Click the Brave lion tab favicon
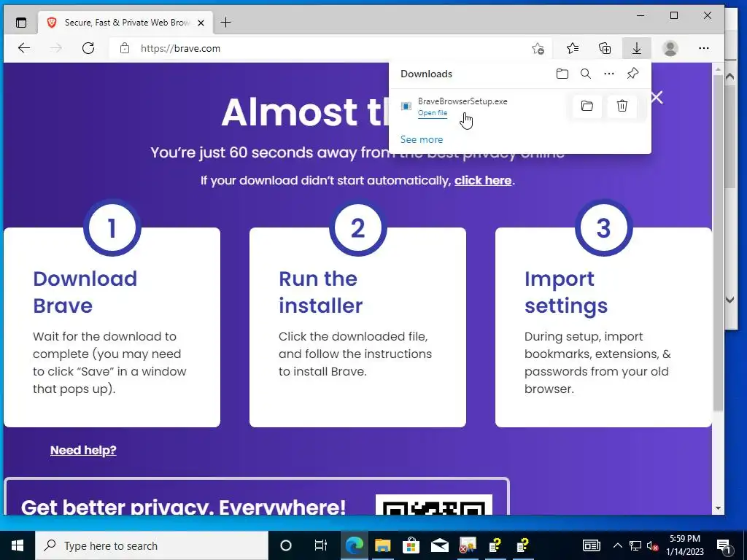747x560 pixels. [x=52, y=23]
